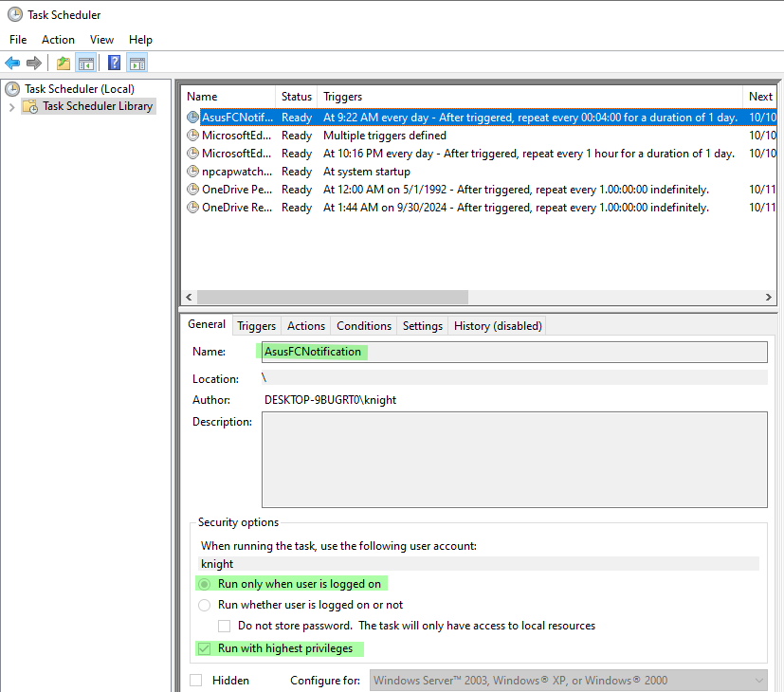This screenshot has width=784, height=692.
Task: Click the author text DESKTOP-9BUGRT0\knight
Action: tap(330, 400)
